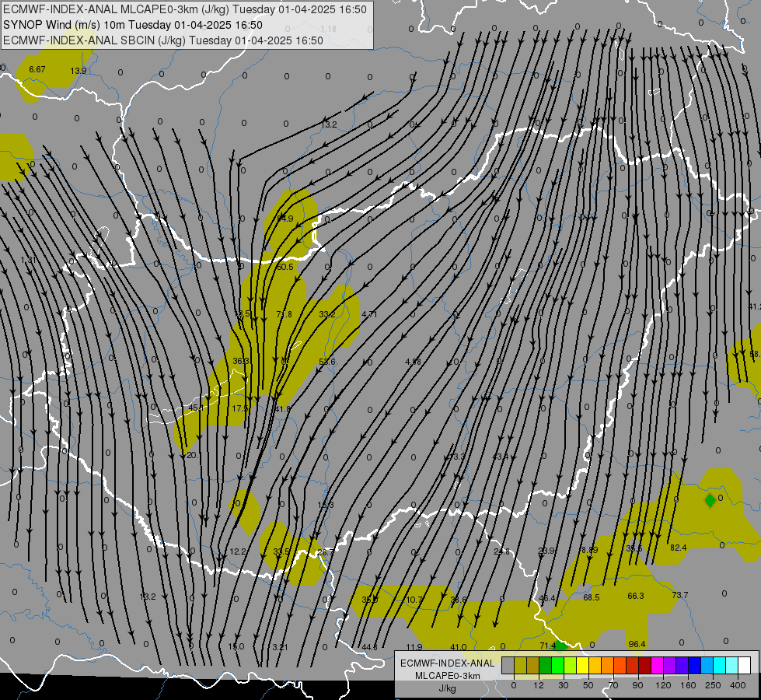
Task: Click the 30 tick label on the scale
Action: (563, 685)
